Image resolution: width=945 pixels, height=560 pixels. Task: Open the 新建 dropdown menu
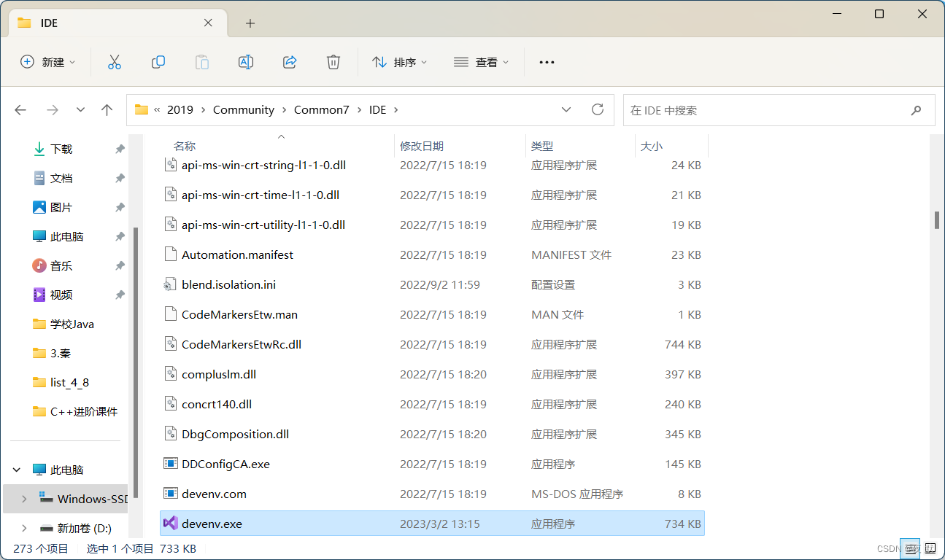pyautogui.click(x=48, y=62)
